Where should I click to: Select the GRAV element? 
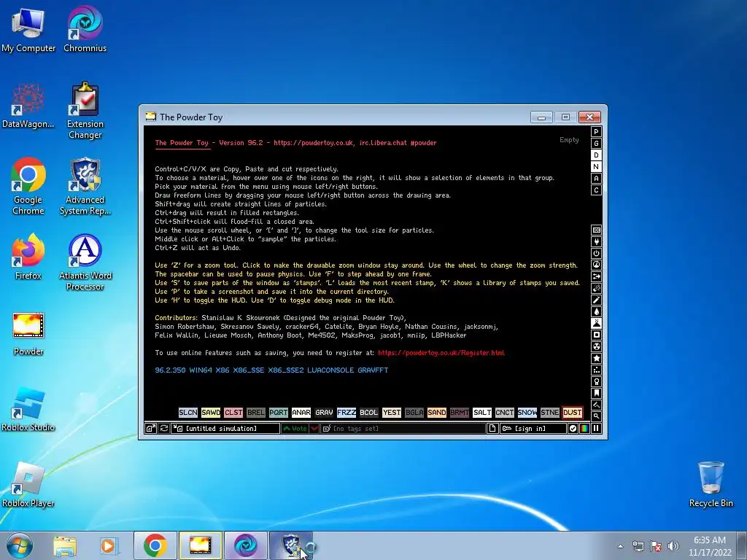coord(324,413)
